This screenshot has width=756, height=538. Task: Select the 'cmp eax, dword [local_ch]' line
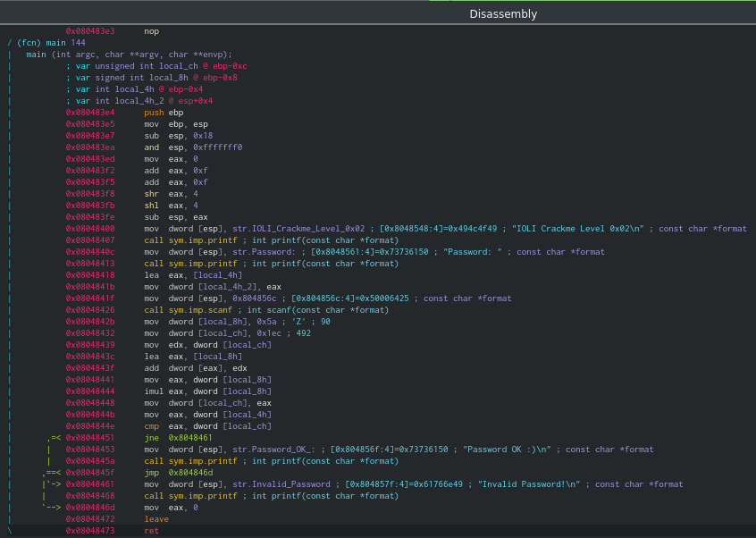[x=208, y=426]
